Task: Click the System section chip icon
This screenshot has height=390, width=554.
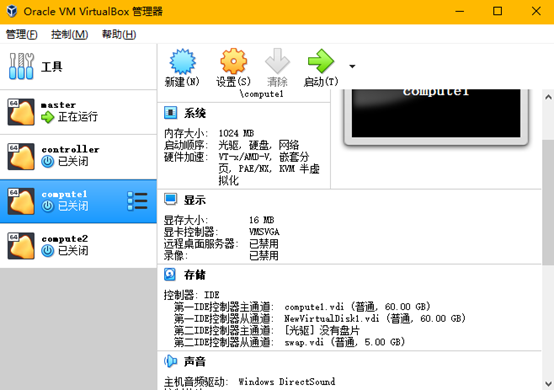Action: click(x=170, y=113)
